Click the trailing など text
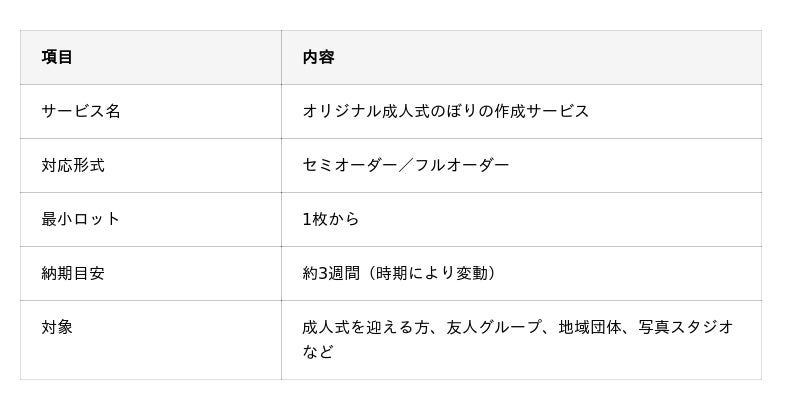800x410 pixels. [318, 352]
